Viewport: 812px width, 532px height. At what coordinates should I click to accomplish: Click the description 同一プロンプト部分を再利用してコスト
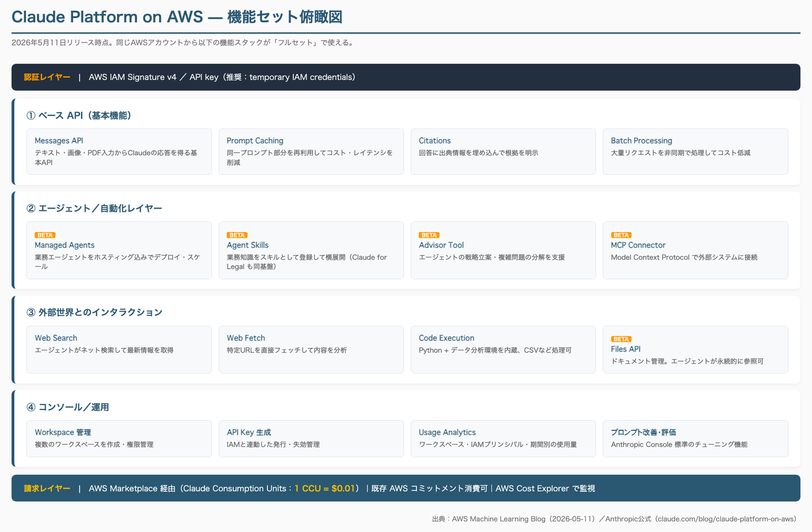click(x=310, y=158)
